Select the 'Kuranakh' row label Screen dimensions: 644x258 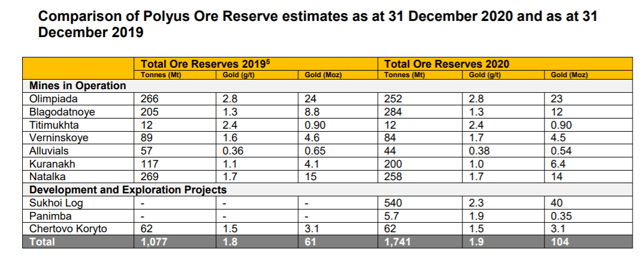coord(52,164)
